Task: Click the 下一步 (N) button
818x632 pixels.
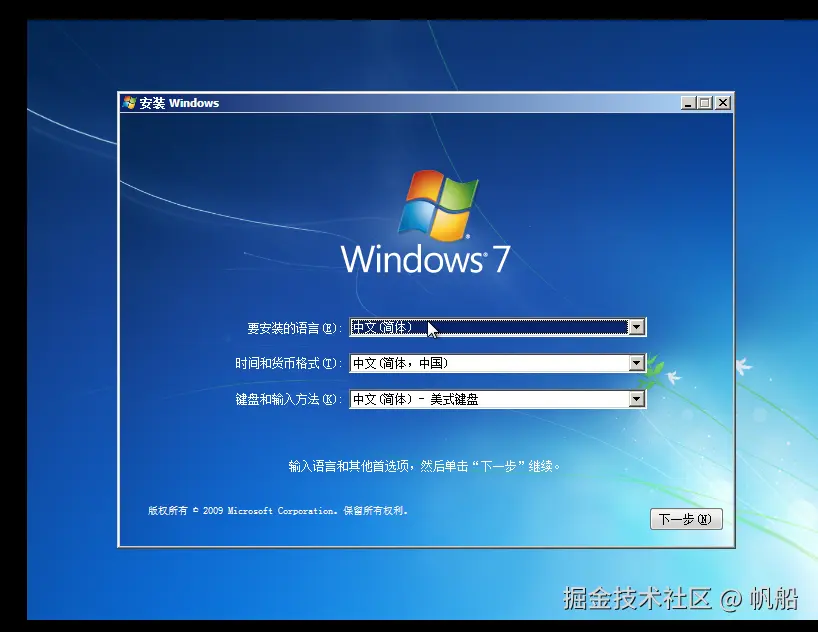Action: tap(686, 519)
